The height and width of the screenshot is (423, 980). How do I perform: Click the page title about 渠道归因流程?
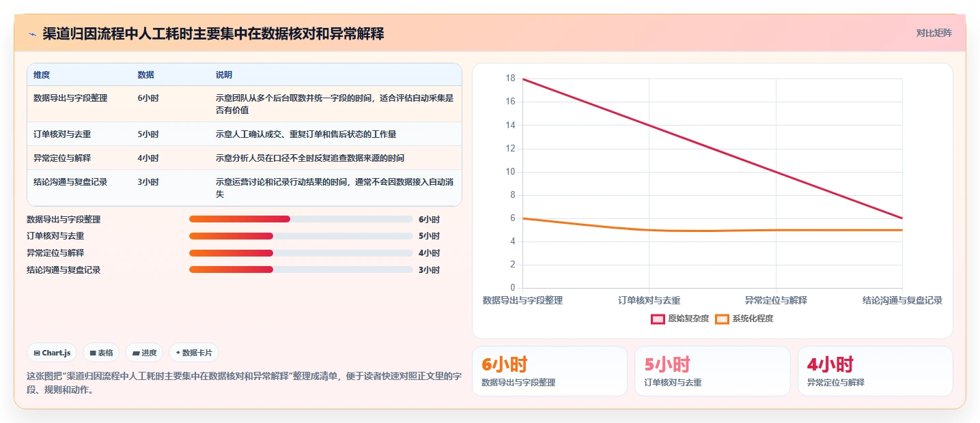(x=213, y=33)
